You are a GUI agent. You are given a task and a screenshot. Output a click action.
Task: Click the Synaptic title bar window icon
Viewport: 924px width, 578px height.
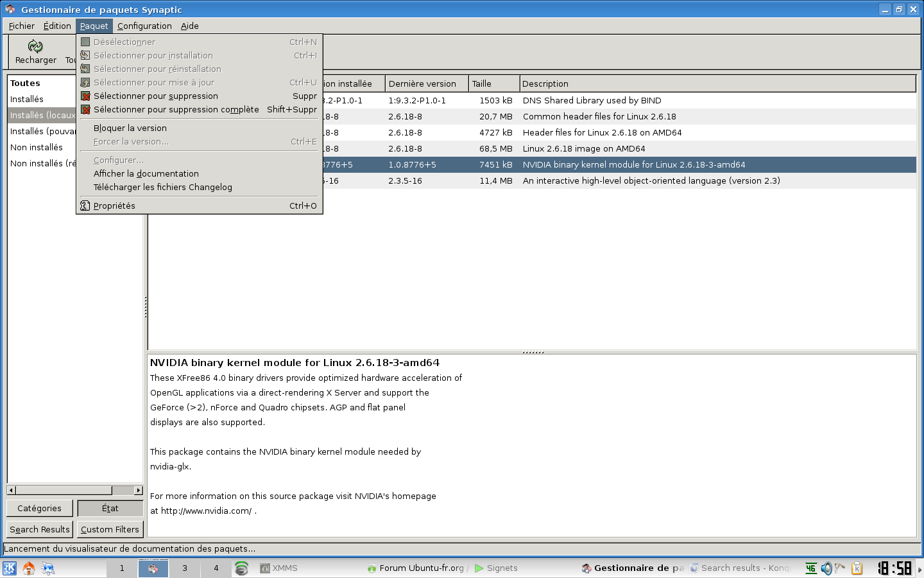click(10, 9)
